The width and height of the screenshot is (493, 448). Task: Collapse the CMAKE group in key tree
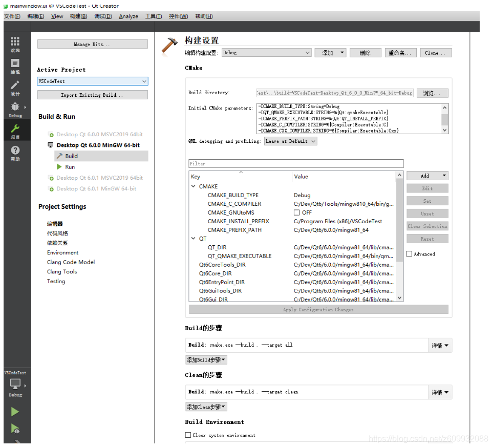[194, 186]
